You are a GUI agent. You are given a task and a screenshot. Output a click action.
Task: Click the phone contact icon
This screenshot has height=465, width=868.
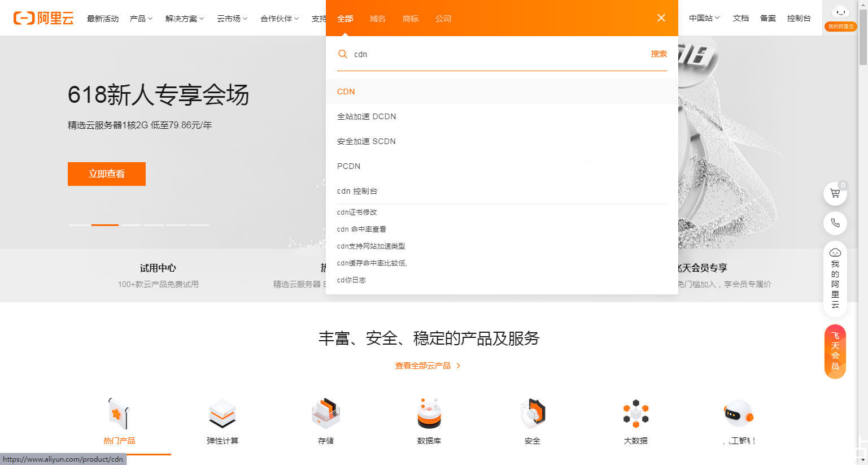point(835,223)
